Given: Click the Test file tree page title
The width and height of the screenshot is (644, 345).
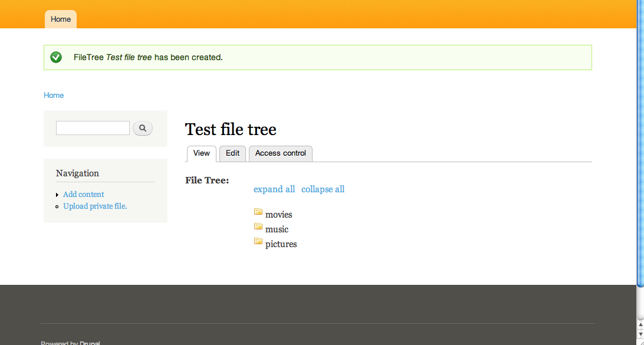Looking at the screenshot, I should coord(231,129).
